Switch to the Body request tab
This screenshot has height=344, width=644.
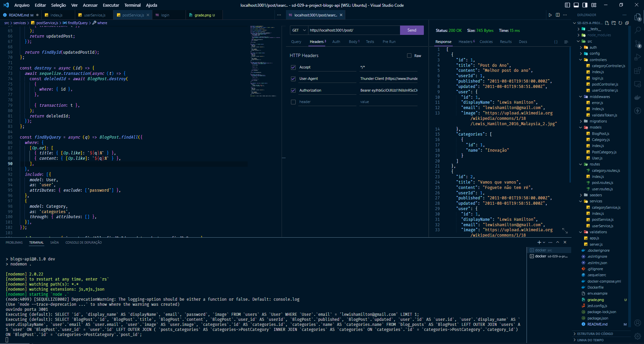pos(354,42)
